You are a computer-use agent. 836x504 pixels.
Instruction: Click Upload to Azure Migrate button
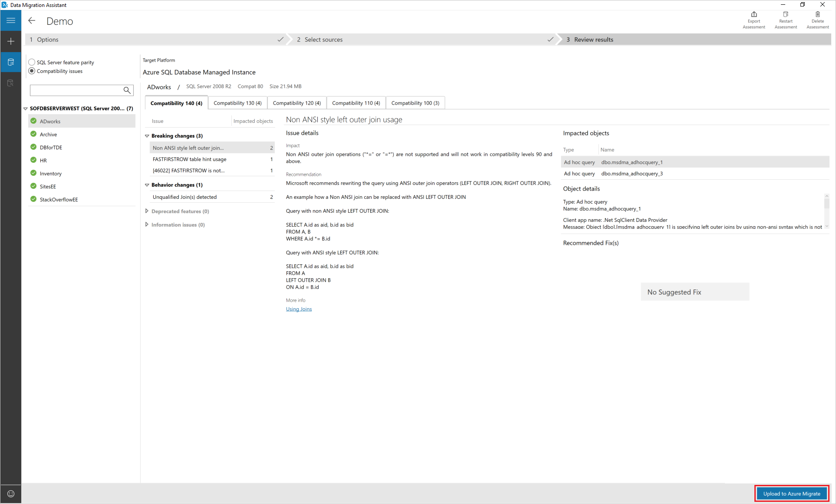791,494
